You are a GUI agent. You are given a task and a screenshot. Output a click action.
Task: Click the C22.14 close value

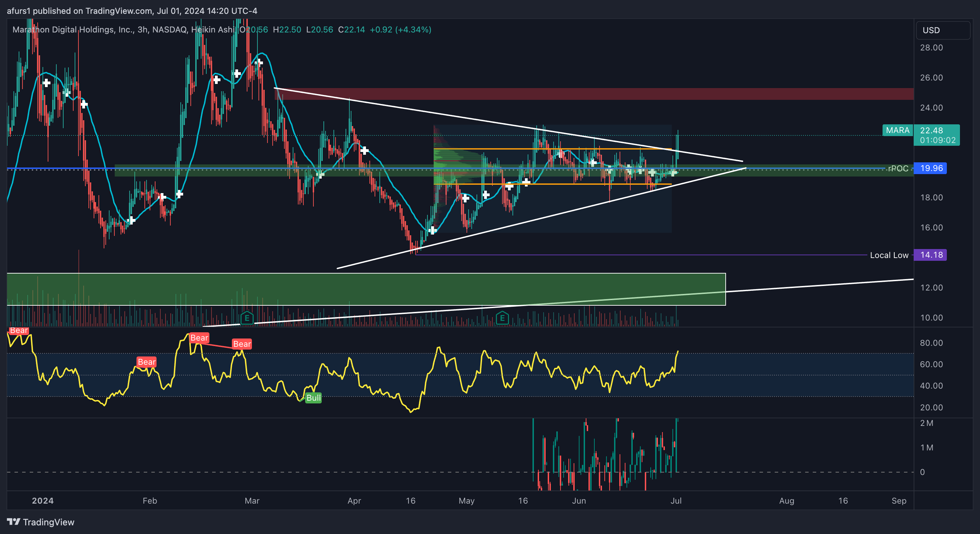[351, 30]
